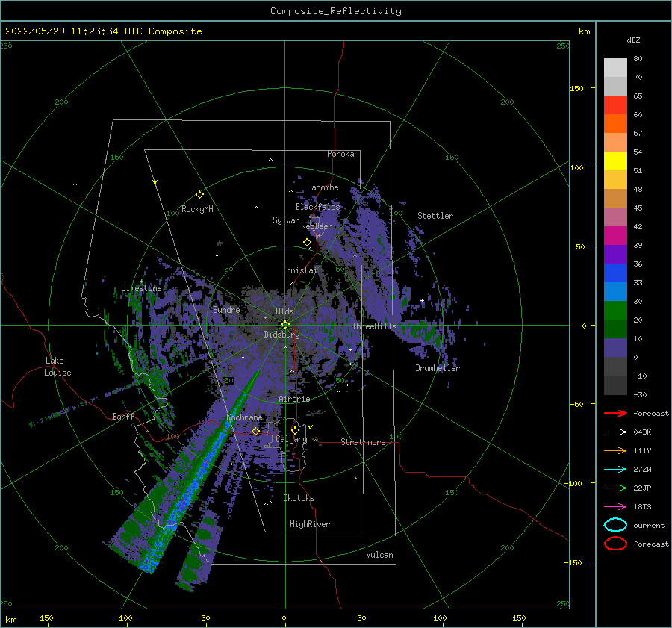Click the Airdrie label
672x628 pixels.
coord(294,399)
